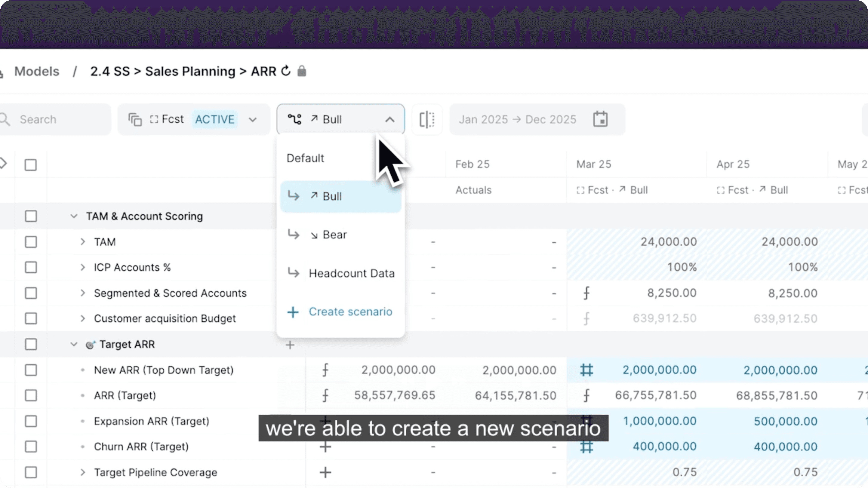Click the 66,755,781.50 ARR (Target) value
This screenshot has height=488, width=868.
tap(656, 395)
